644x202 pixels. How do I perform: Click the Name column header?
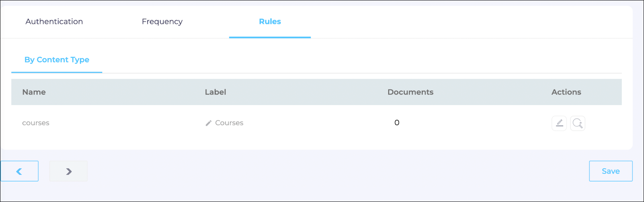pos(34,92)
